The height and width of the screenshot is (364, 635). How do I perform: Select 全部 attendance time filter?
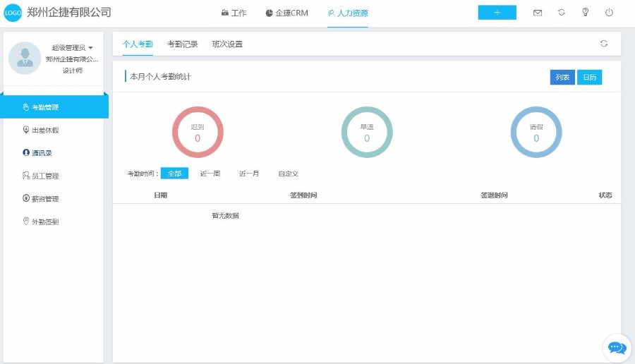click(174, 174)
